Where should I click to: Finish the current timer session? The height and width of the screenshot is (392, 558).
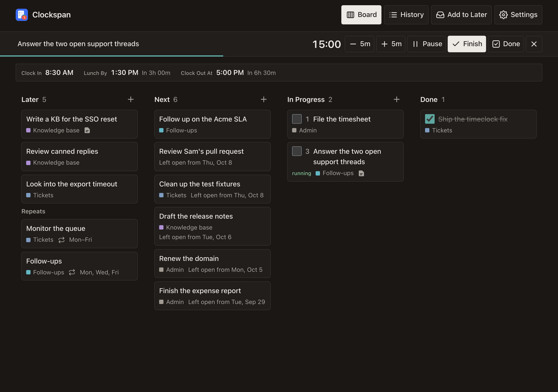tap(467, 44)
